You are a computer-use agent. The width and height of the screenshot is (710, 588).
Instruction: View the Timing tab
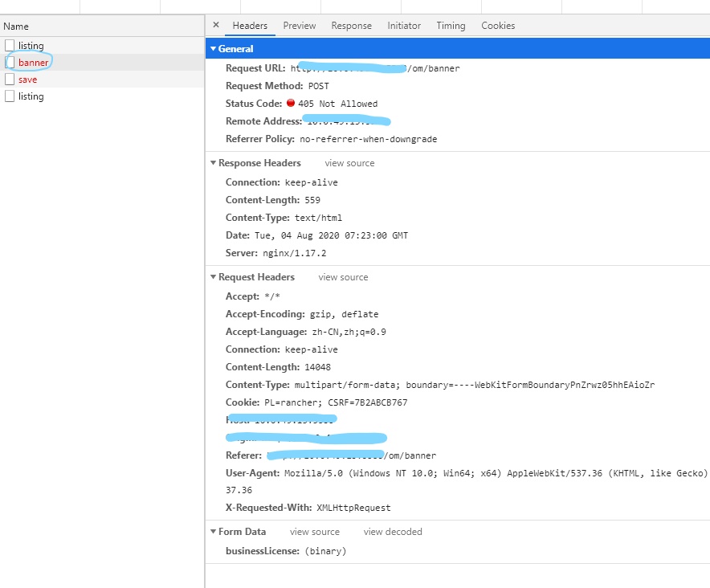click(451, 25)
